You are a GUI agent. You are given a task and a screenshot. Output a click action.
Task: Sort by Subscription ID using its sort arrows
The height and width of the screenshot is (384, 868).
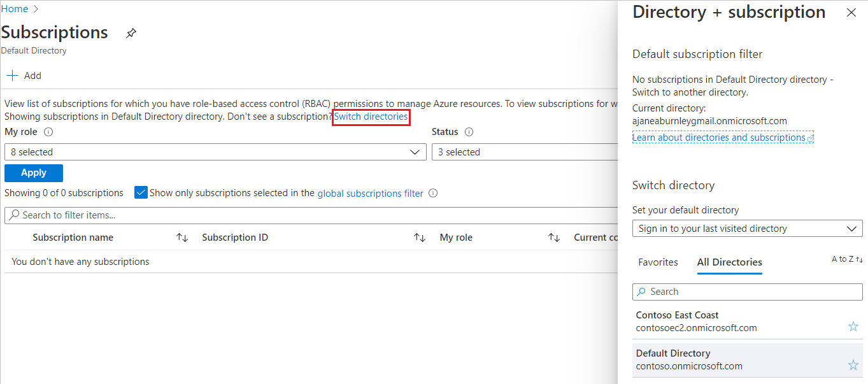coord(420,237)
